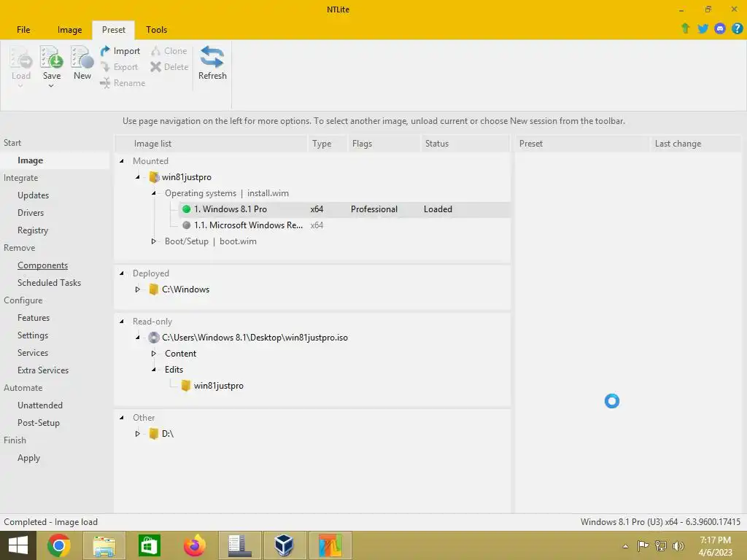
Task: Click Delete preset in toolbar
Action: [x=169, y=67]
